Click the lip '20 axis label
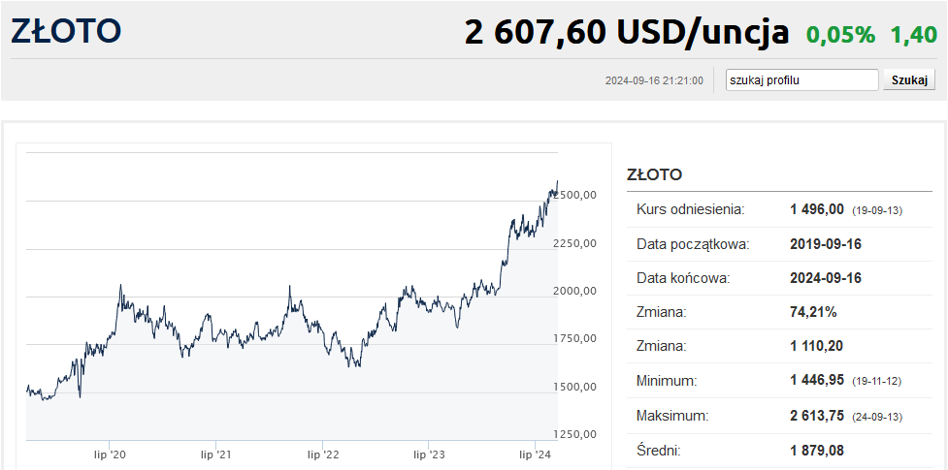948x470 pixels. [109, 455]
